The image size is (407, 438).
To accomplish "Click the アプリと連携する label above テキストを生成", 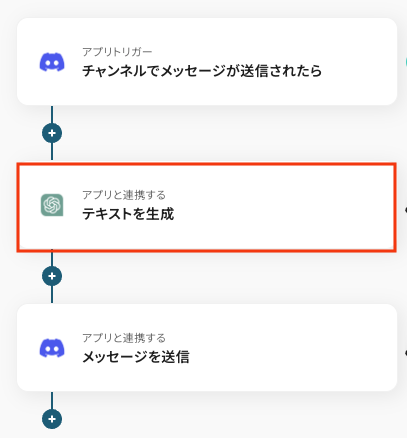I will (x=124, y=195).
